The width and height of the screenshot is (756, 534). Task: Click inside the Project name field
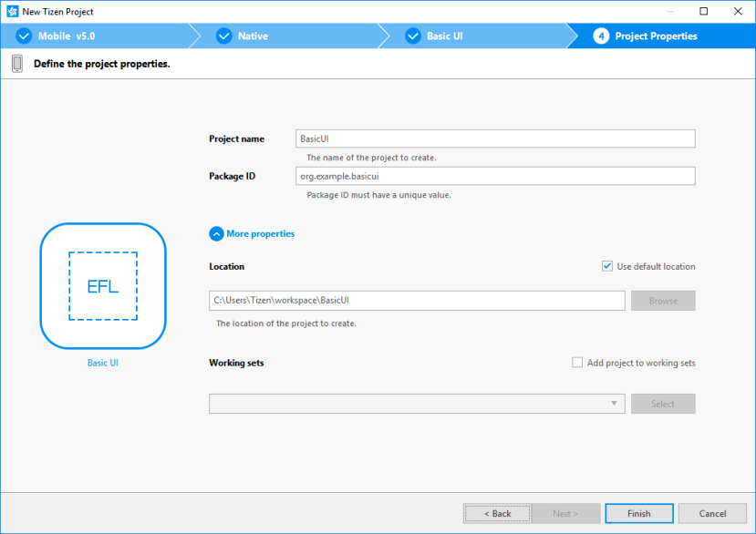tap(495, 139)
